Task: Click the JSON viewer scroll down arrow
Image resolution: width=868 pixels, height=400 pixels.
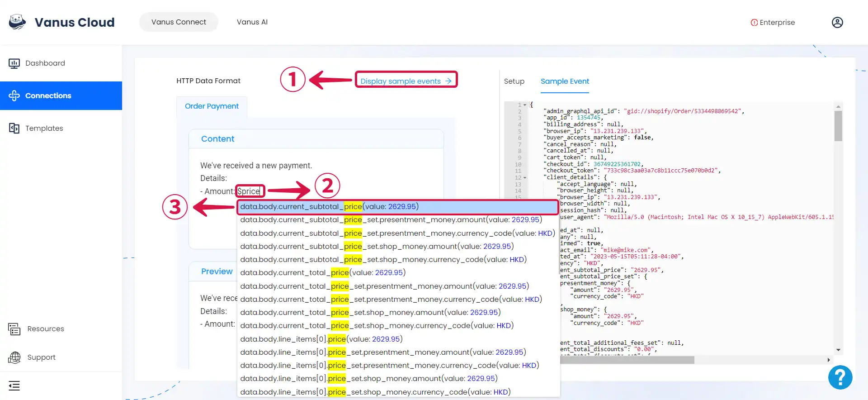Action: click(x=838, y=350)
